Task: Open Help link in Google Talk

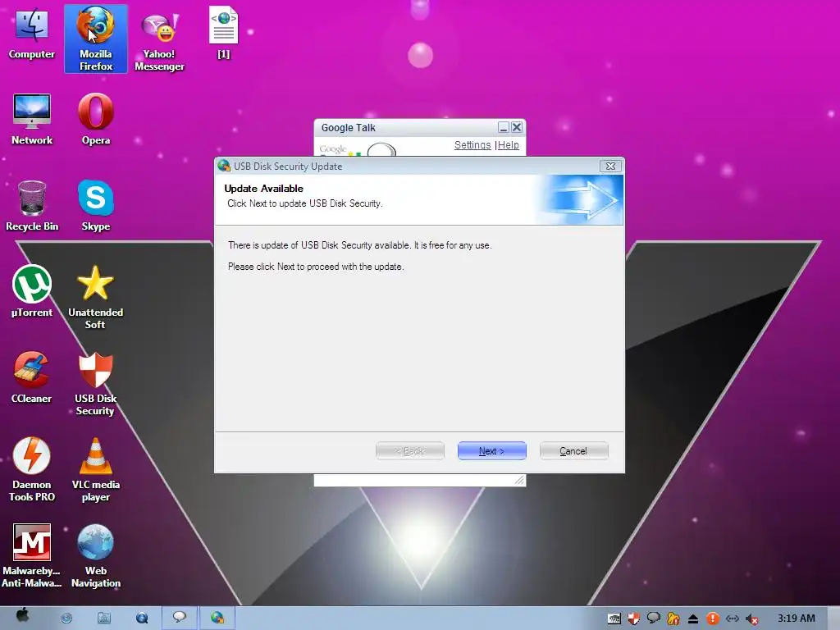Action: click(x=509, y=145)
